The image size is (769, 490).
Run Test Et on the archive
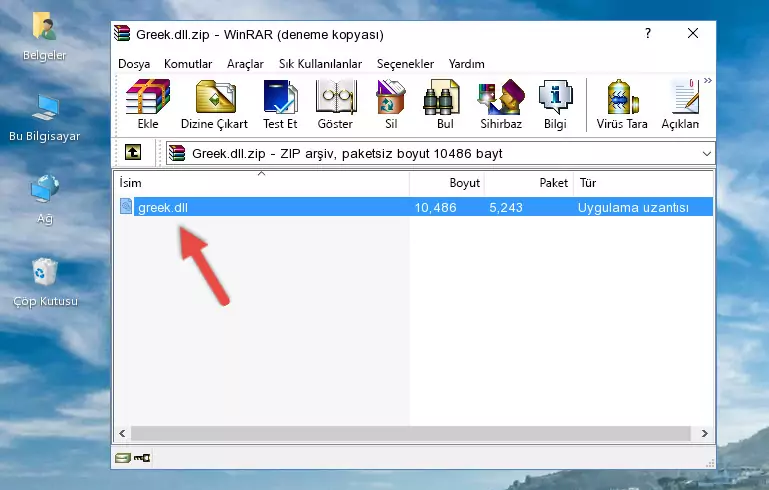pyautogui.click(x=280, y=104)
